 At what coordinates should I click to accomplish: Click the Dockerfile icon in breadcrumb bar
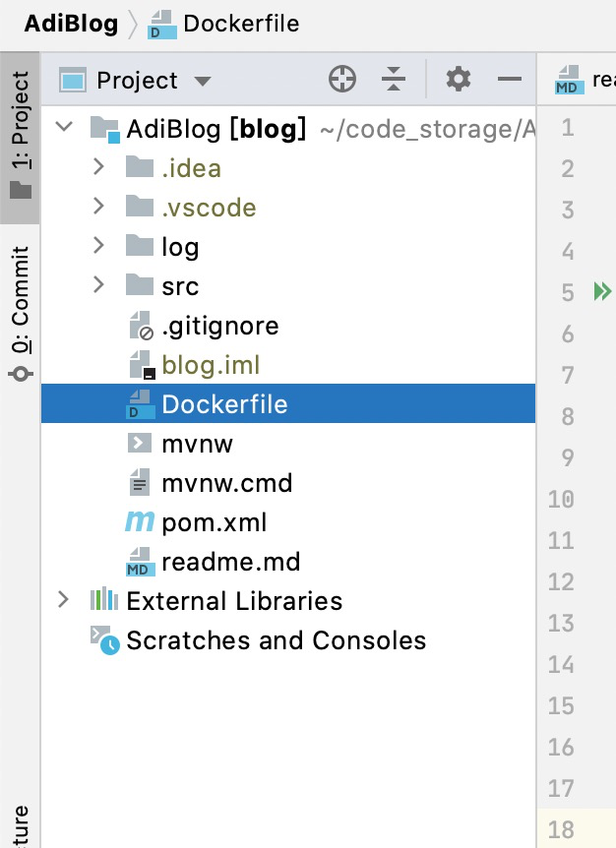(161, 24)
